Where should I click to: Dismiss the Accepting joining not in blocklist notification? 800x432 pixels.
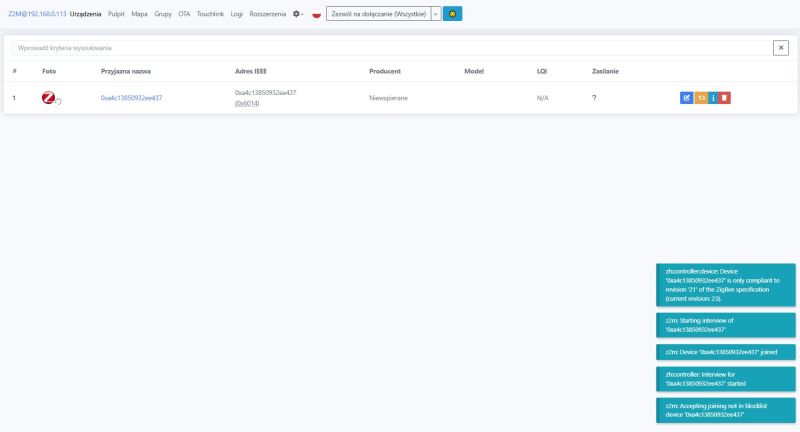(726, 411)
